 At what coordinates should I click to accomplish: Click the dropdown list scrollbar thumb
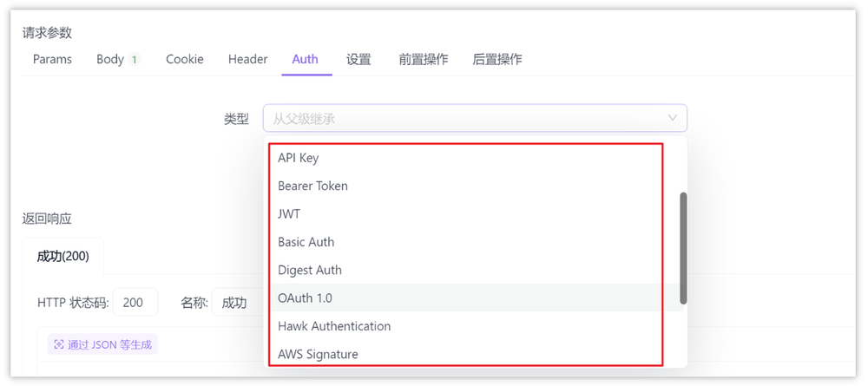point(683,248)
